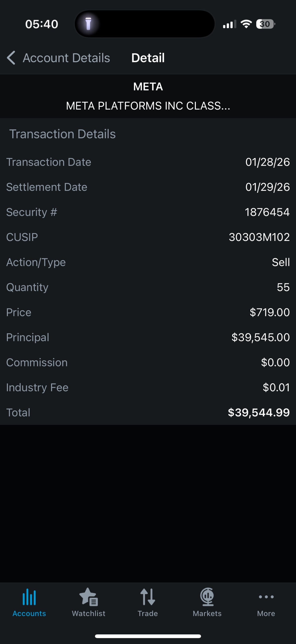The image size is (296, 644).
Task: Tap the Total amount $39,544.99
Action: [x=259, y=412]
